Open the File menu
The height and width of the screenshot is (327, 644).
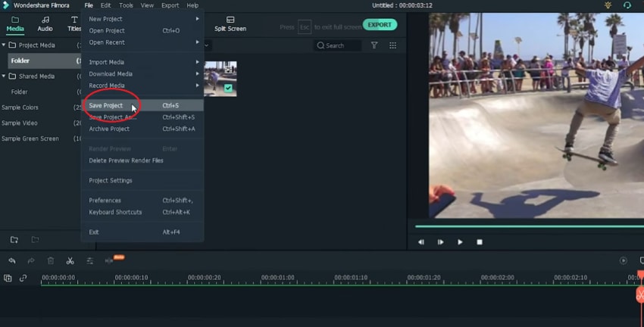(x=89, y=5)
